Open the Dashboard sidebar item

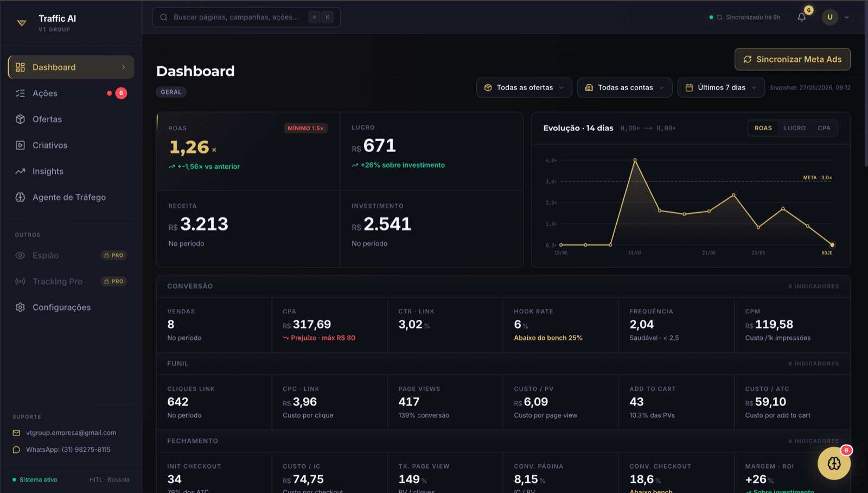pos(71,67)
